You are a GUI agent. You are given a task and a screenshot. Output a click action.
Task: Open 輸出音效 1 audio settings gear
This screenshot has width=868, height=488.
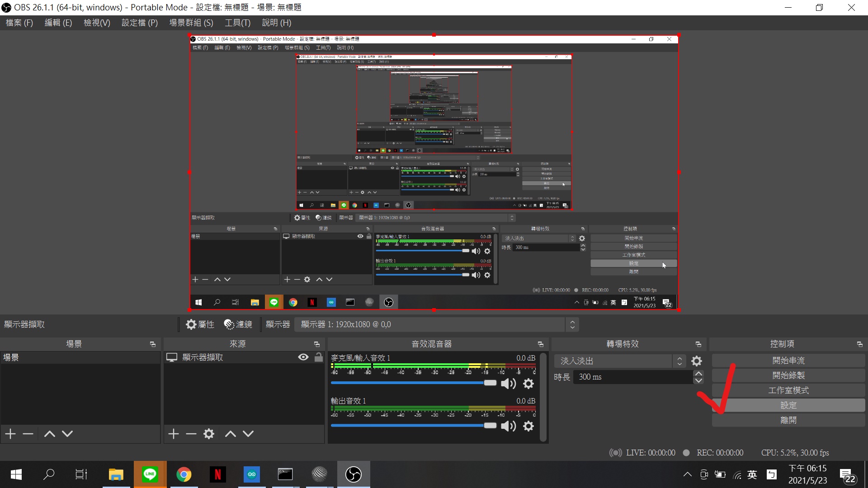528,426
